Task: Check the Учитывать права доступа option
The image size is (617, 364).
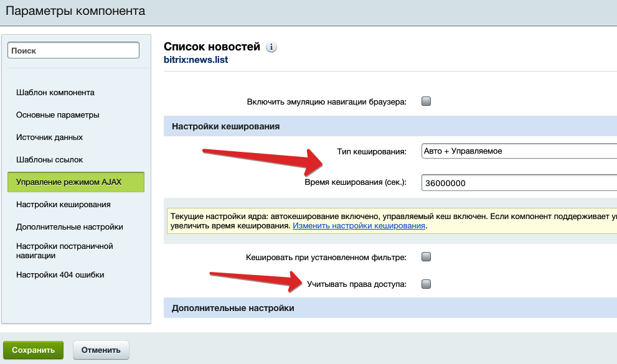Action: click(426, 284)
